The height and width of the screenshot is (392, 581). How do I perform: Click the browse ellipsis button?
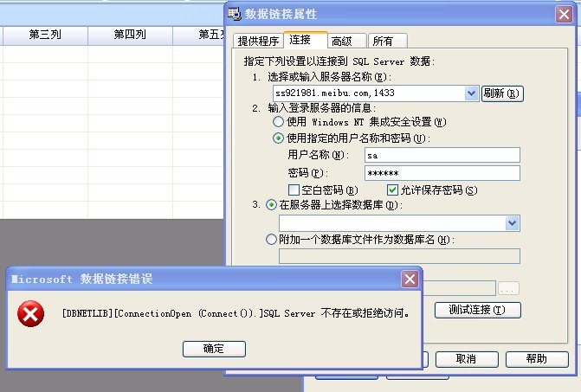pyautogui.click(x=508, y=288)
